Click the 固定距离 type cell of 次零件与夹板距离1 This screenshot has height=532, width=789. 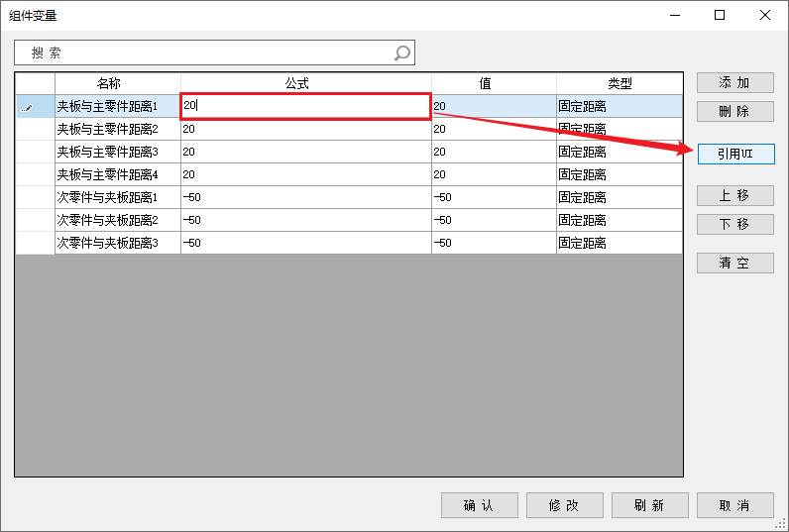click(620, 197)
